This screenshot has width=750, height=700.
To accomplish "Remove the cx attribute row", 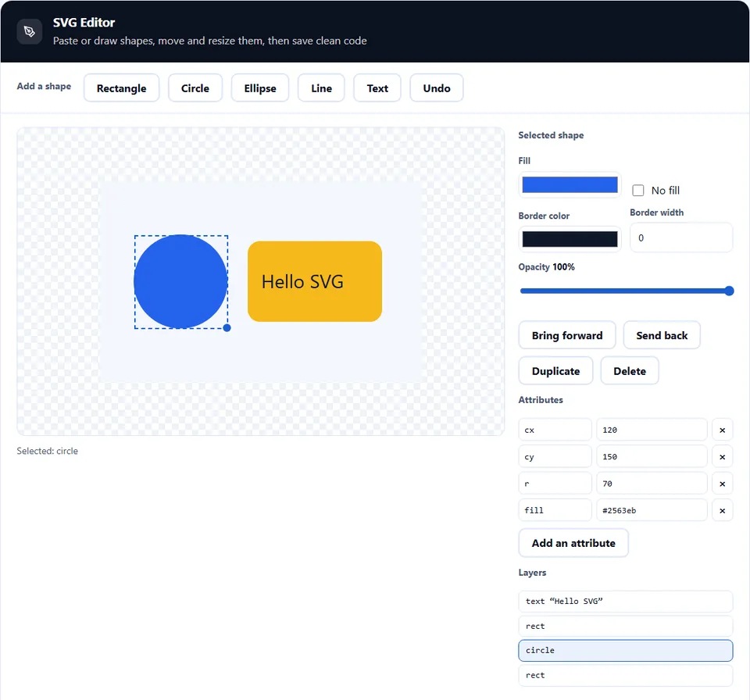I will tap(722, 430).
